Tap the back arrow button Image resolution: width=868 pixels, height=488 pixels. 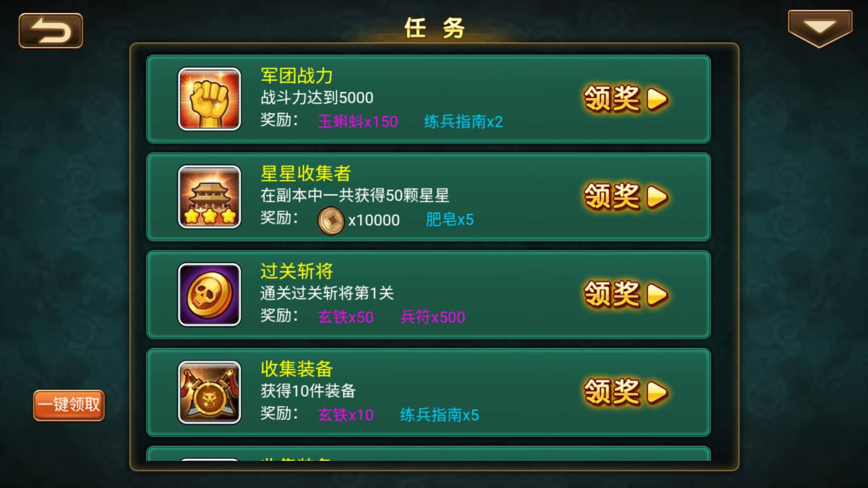[x=51, y=31]
